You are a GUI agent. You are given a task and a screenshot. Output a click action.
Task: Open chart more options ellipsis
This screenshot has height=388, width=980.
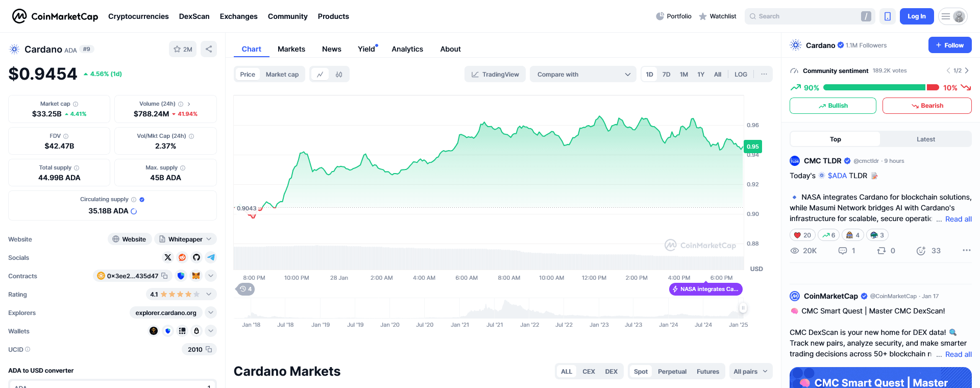(764, 75)
